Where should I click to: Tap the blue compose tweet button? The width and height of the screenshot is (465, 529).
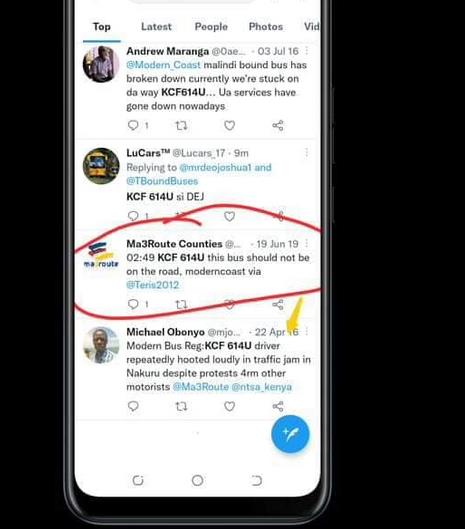pos(290,434)
